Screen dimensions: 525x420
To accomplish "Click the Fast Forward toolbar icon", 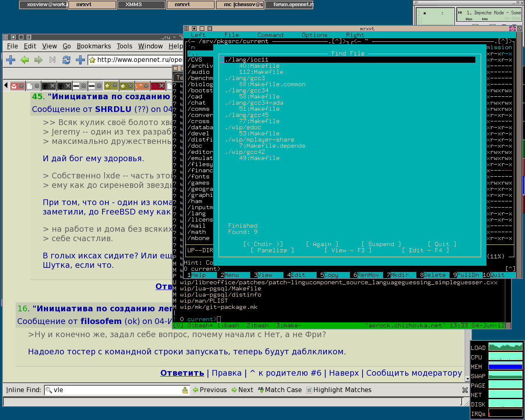I will tap(52, 60).
